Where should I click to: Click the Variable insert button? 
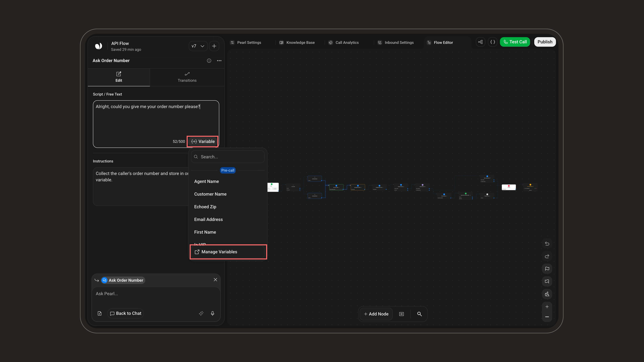[203, 141]
